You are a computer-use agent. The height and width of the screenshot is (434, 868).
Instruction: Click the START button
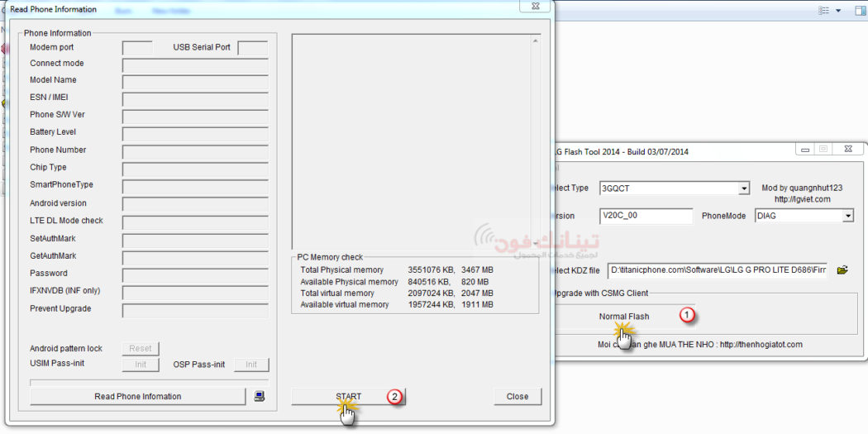click(349, 396)
